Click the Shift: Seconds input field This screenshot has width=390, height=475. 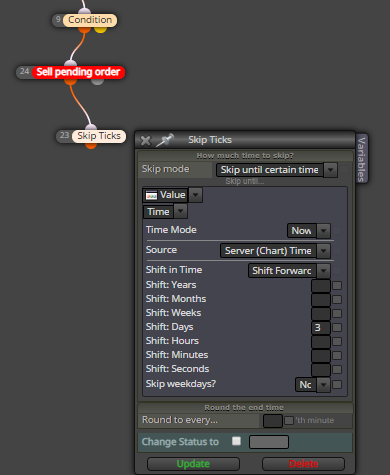point(321,370)
